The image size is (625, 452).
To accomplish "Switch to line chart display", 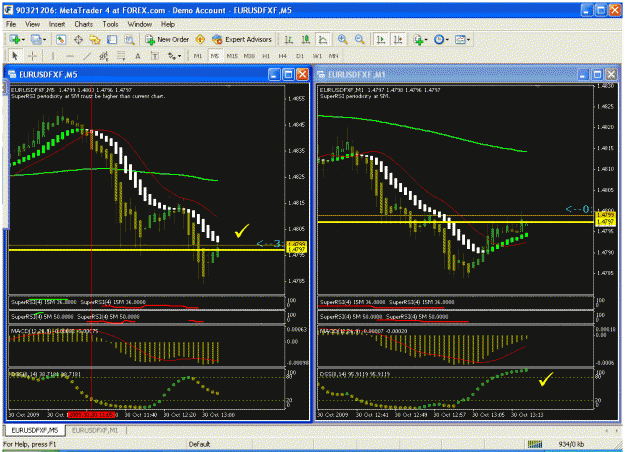I will 322,39.
